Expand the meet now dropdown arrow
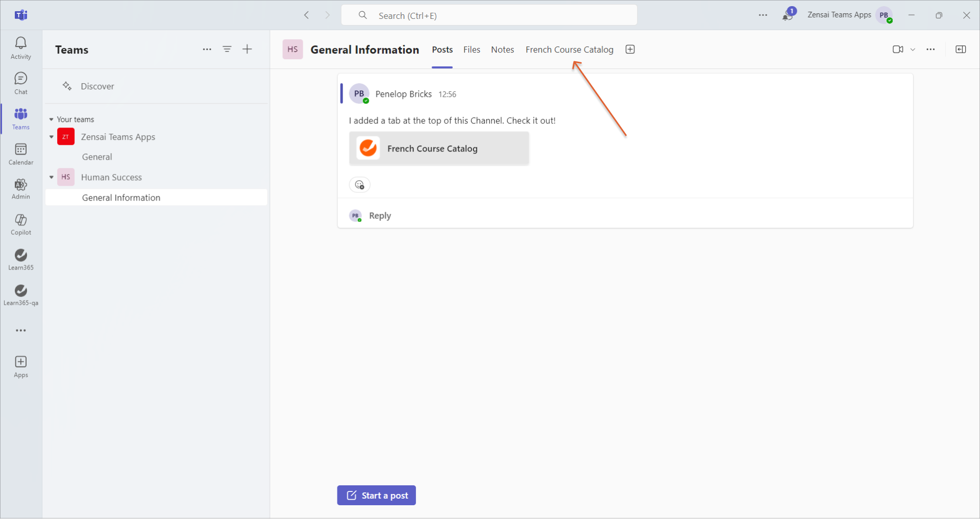The width and height of the screenshot is (980, 519). tap(913, 50)
